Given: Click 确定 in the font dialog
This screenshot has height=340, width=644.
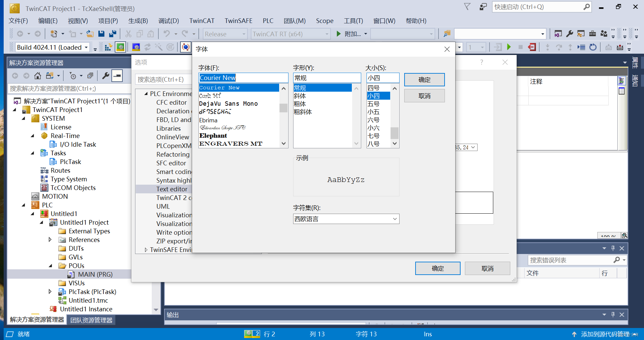Looking at the screenshot, I should pyautogui.click(x=424, y=80).
